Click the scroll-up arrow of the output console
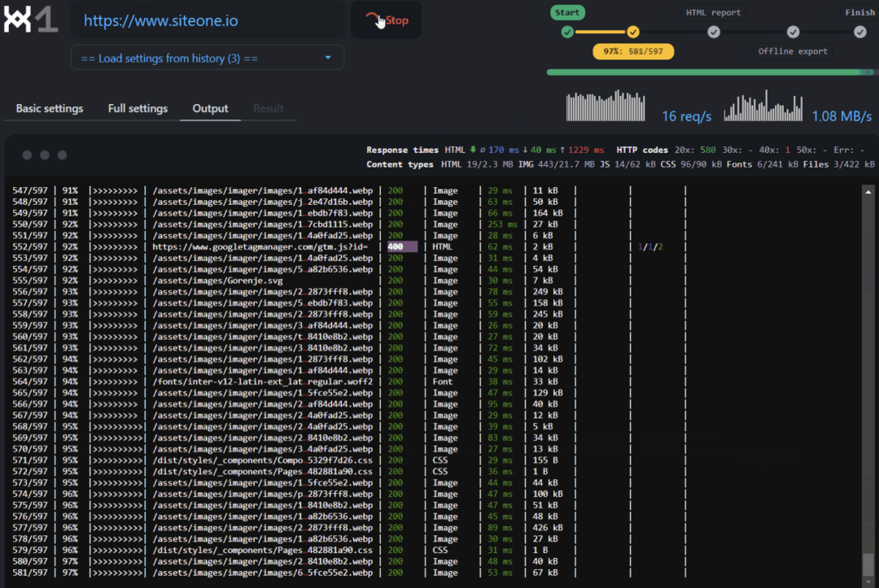The height and width of the screenshot is (588, 879). [868, 191]
